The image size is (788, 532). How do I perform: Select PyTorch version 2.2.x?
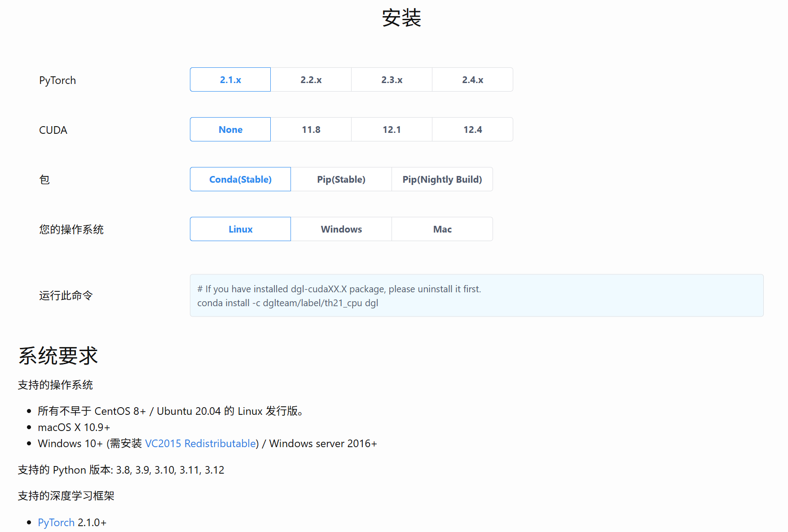point(311,79)
